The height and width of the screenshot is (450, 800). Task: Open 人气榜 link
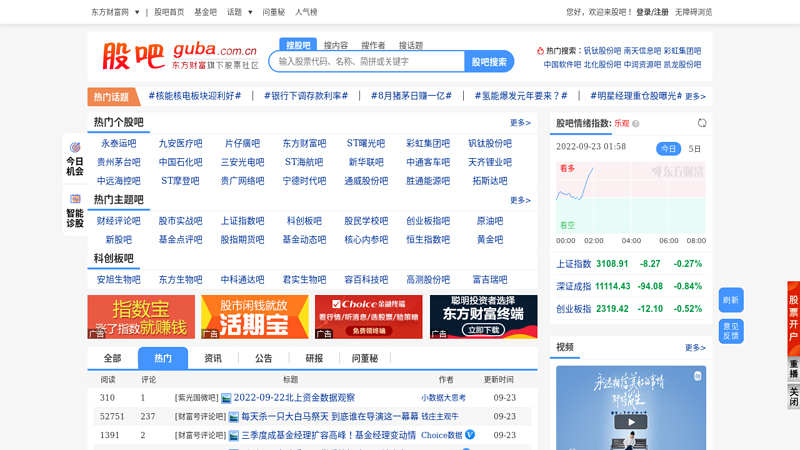coord(306,12)
